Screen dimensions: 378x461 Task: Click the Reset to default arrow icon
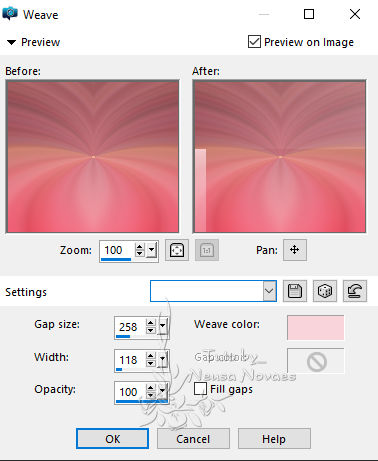click(x=355, y=291)
